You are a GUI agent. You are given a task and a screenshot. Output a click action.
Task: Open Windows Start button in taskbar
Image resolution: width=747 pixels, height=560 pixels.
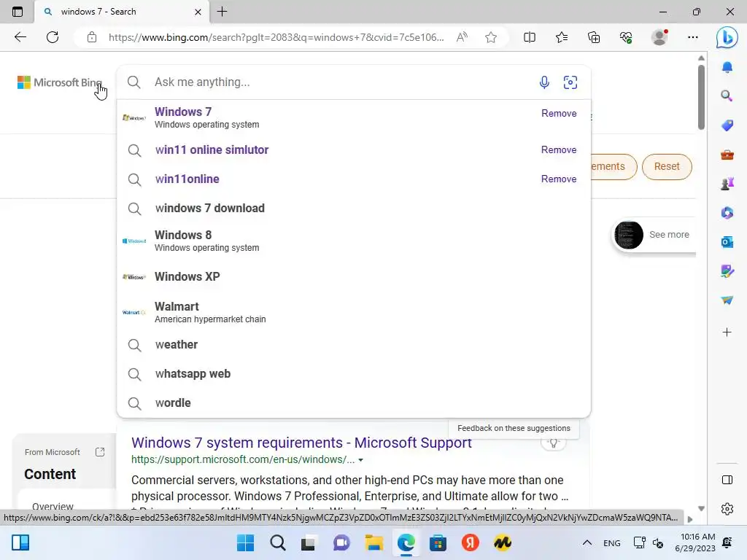point(245,542)
